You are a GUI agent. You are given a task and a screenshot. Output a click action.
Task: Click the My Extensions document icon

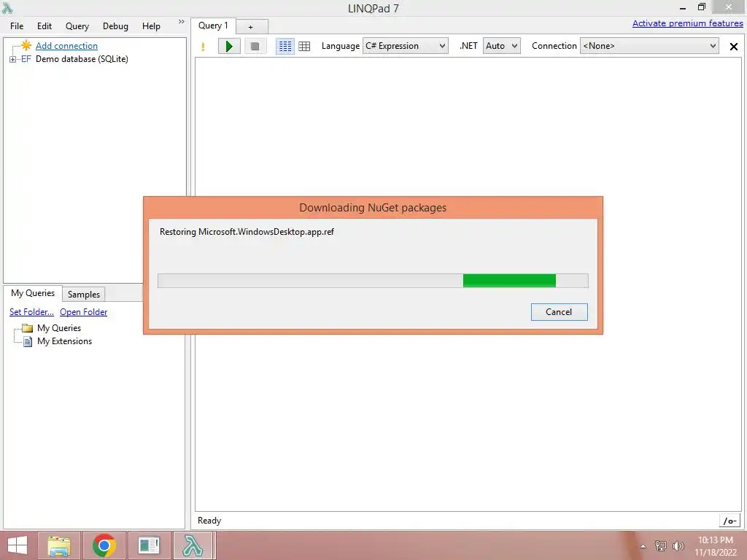coord(28,341)
